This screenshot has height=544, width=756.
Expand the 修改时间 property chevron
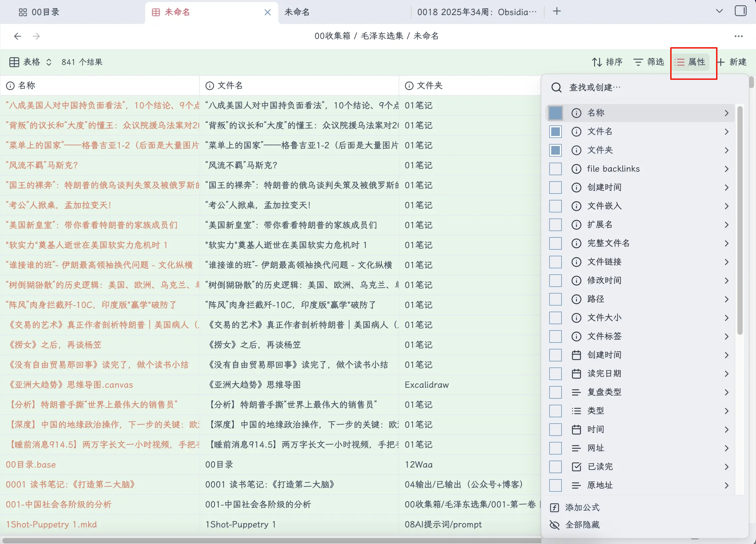(x=727, y=280)
